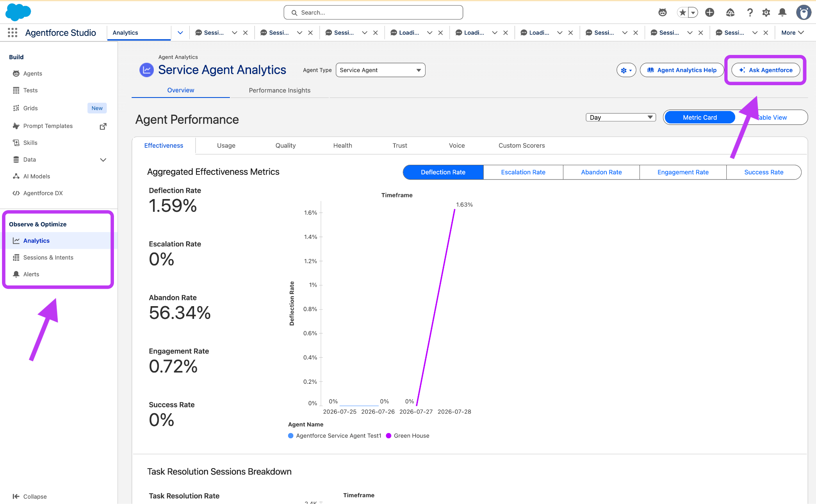The image size is (816, 504).
Task: Open Global Actions plus icon
Action: (x=710, y=12)
